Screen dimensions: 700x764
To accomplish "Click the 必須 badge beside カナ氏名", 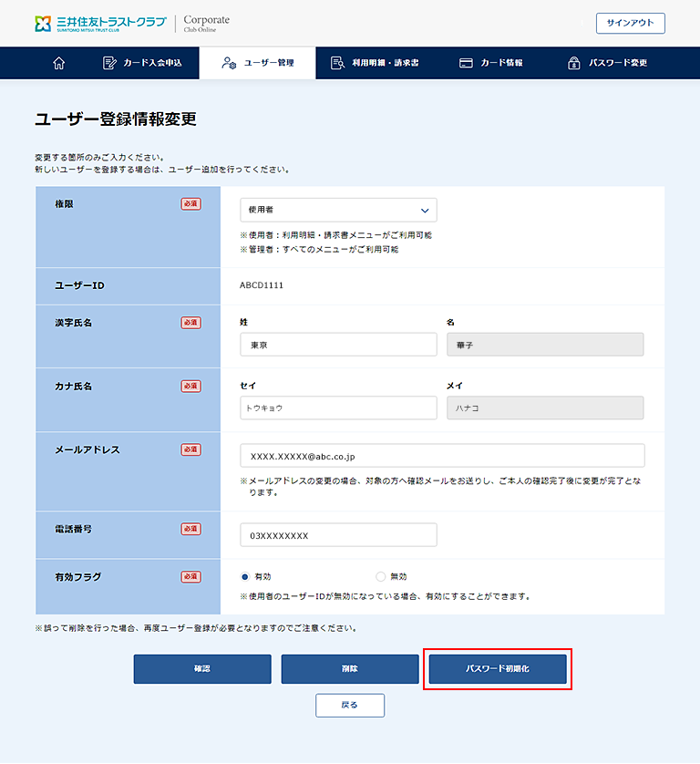I will (191, 386).
